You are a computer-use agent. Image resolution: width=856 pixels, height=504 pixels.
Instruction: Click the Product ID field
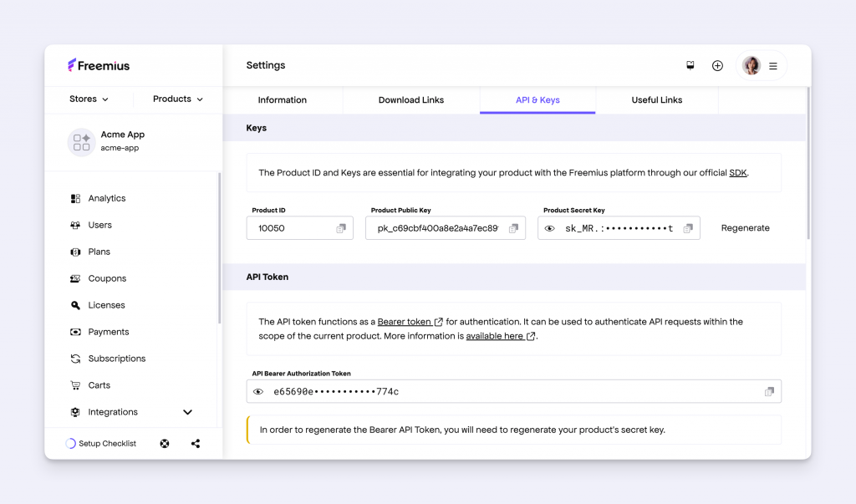pyautogui.click(x=300, y=228)
